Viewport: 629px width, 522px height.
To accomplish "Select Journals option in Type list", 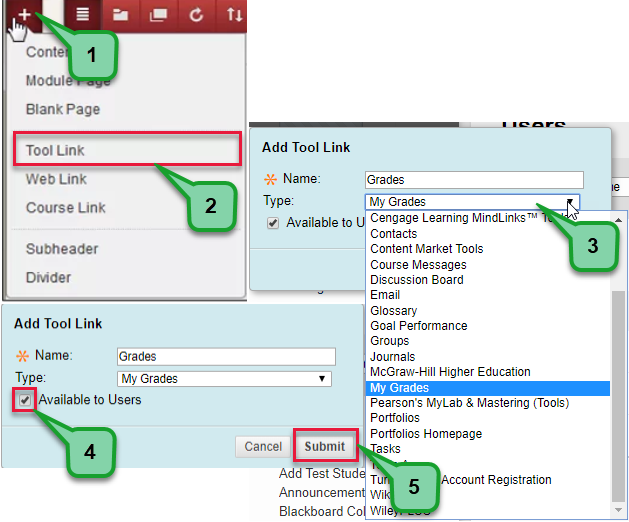I will [x=392, y=357].
